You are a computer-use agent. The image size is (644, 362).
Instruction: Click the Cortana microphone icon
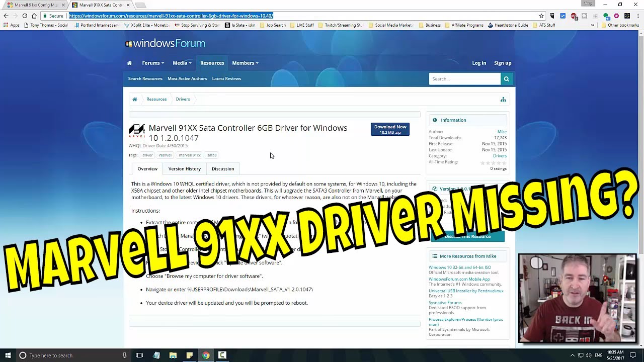coord(124,355)
